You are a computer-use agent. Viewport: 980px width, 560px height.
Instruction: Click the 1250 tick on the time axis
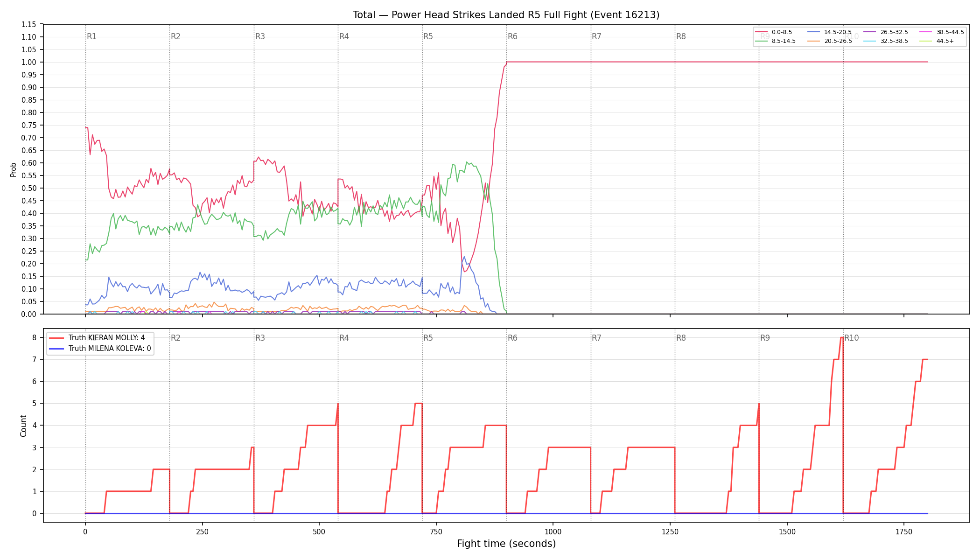[670, 531]
